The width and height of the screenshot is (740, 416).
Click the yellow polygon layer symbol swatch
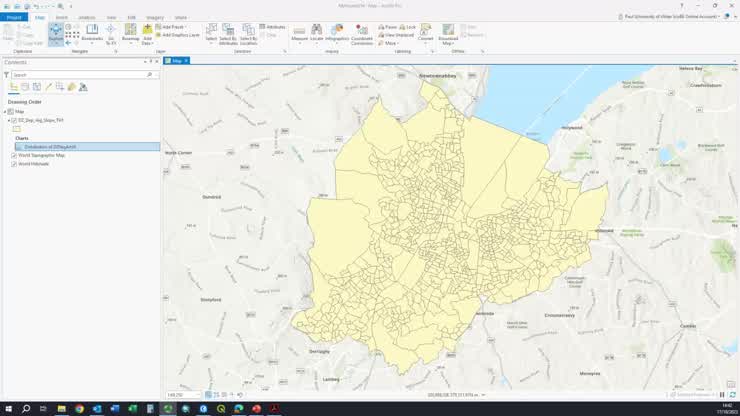pos(17,129)
